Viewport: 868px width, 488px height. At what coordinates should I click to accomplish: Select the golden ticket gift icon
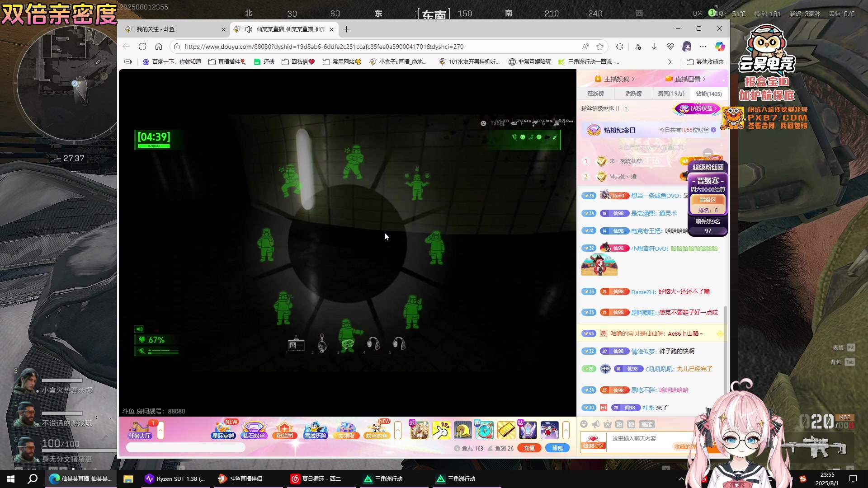pyautogui.click(x=506, y=430)
